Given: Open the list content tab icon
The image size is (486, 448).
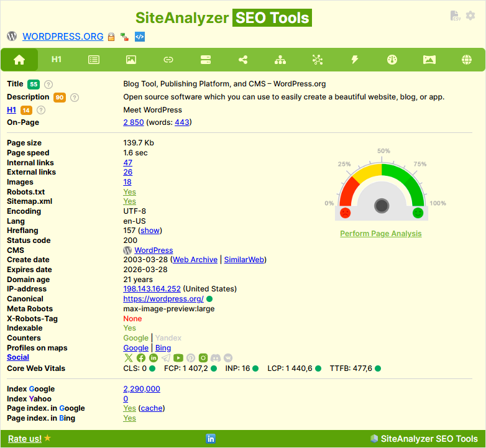Looking at the screenshot, I should click(94, 60).
